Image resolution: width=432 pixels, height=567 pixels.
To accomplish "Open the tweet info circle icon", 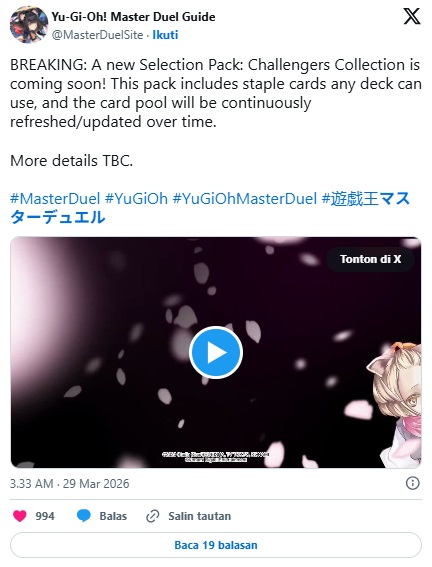I will (x=412, y=483).
